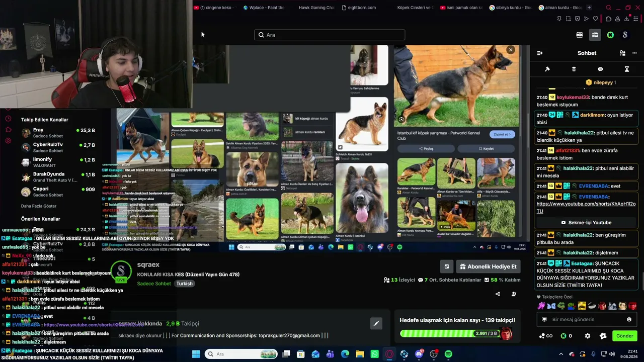The width and height of the screenshot is (644, 362).
Task: Click the Abonelik Hediye Et button
Action: [488, 266]
